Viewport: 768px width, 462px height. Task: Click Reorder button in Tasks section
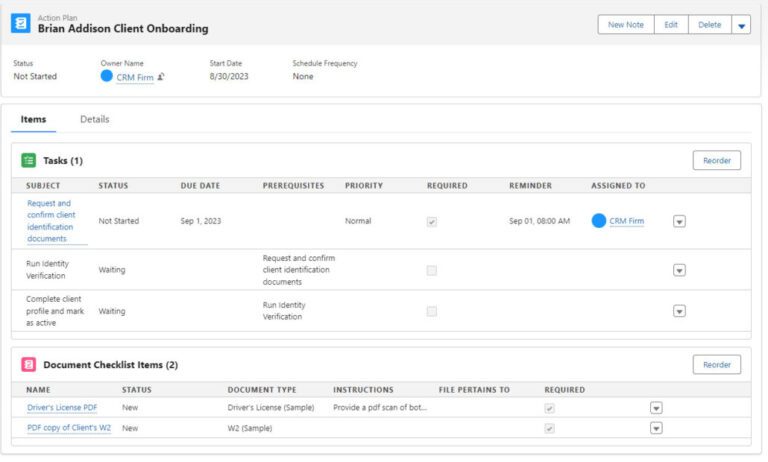(716, 160)
